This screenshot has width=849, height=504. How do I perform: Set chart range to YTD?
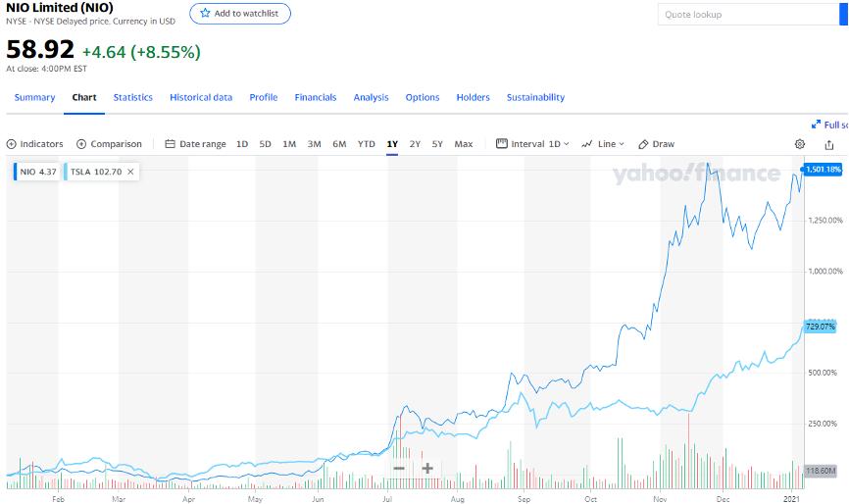pyautogui.click(x=366, y=144)
